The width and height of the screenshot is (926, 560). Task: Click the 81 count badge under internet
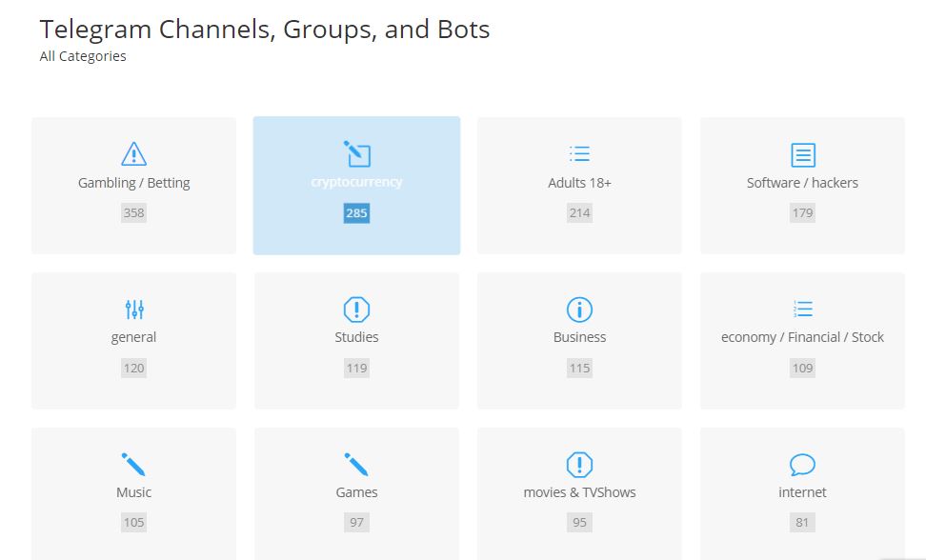tap(802, 522)
